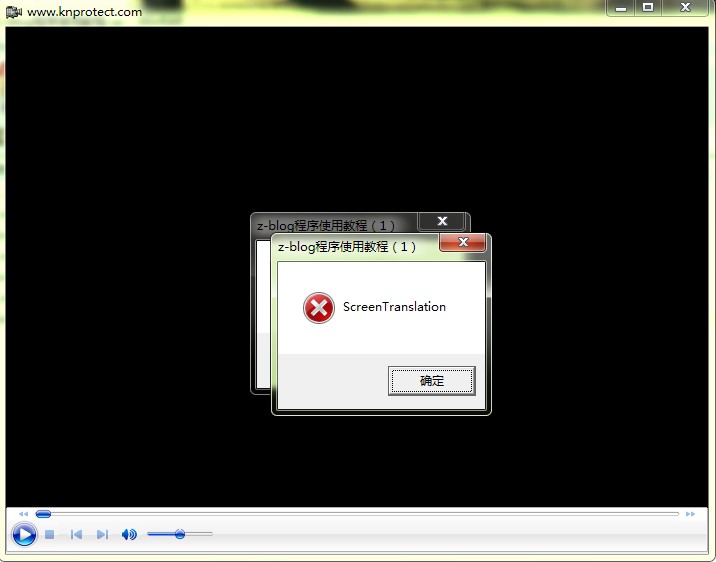Click the red error icon in the dialog
Viewport: 716px width, 562px height.
319,308
